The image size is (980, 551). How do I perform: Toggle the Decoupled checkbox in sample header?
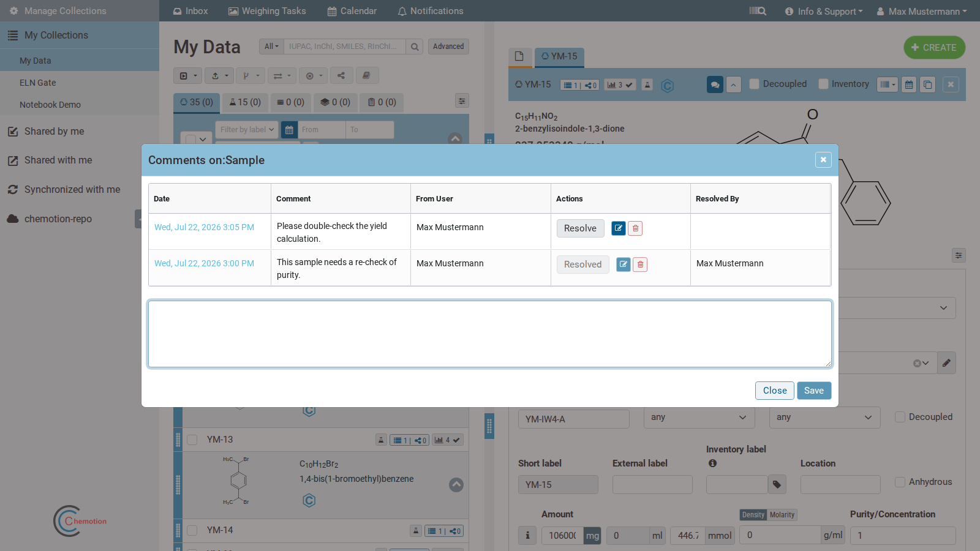tap(755, 84)
